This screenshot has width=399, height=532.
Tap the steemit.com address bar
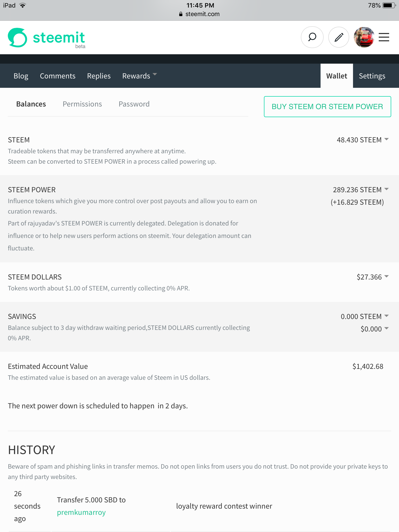(199, 14)
